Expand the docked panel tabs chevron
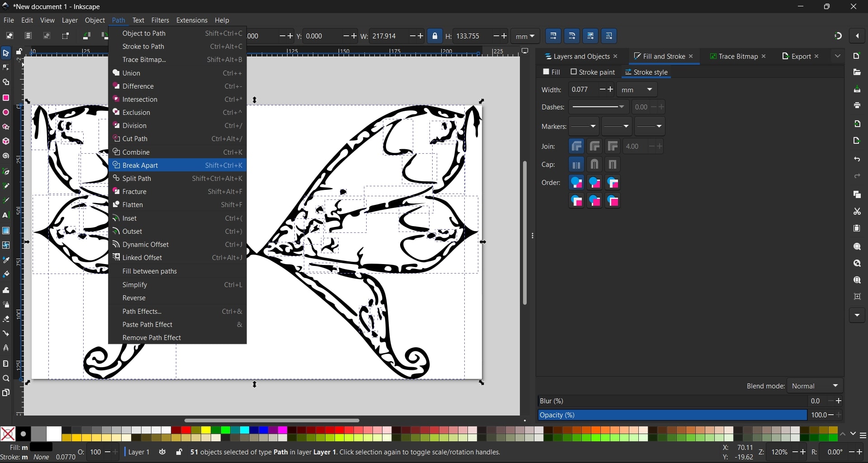868x463 pixels. (838, 56)
